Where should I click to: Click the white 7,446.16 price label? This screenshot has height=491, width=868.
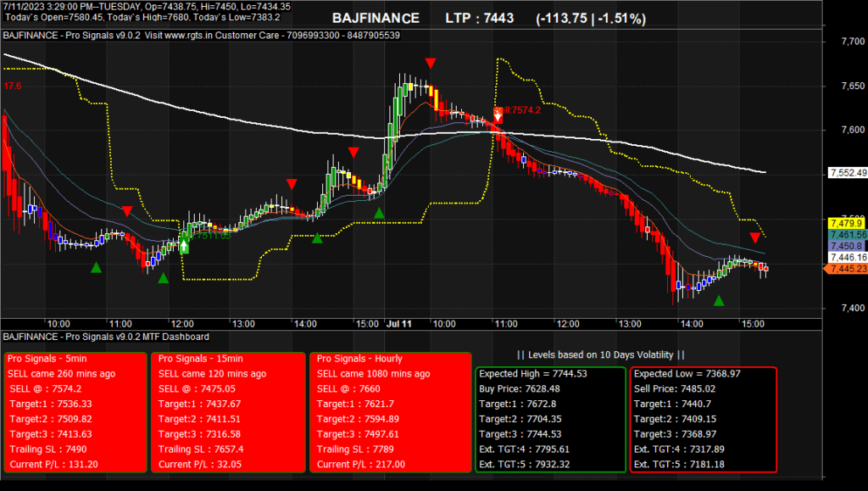(x=848, y=258)
